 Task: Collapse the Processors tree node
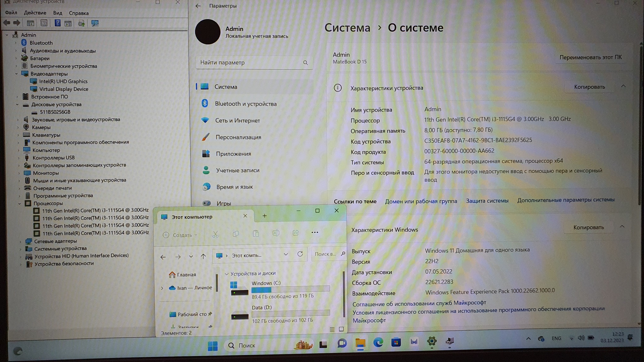[19, 204]
